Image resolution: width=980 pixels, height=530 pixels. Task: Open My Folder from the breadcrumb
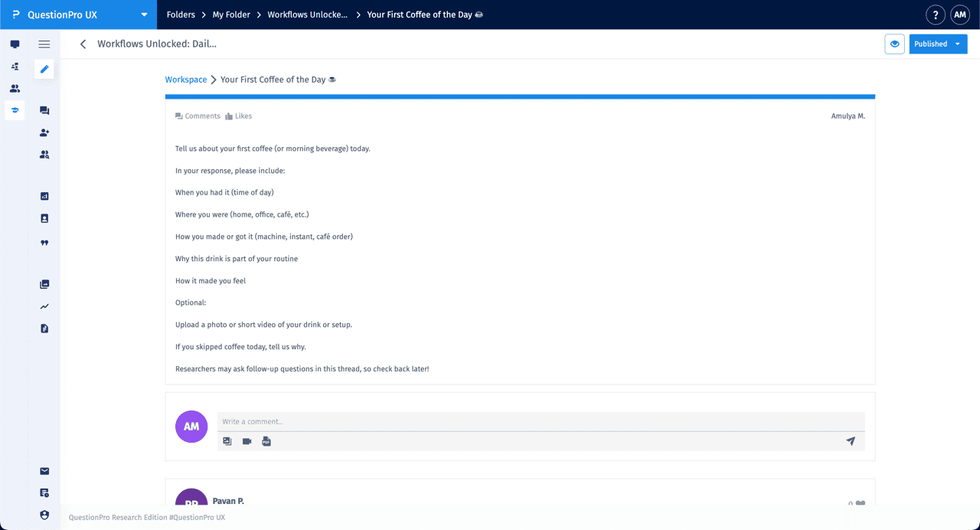230,14
